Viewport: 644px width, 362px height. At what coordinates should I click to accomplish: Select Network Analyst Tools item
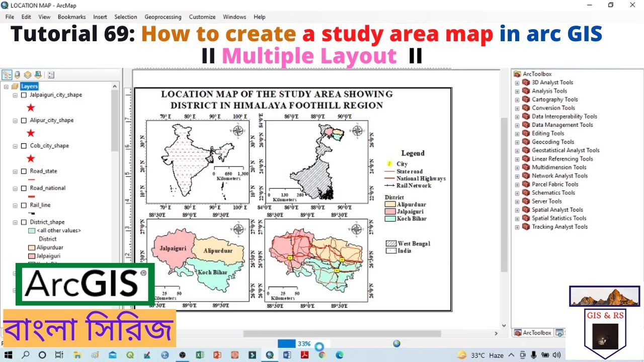point(560,176)
